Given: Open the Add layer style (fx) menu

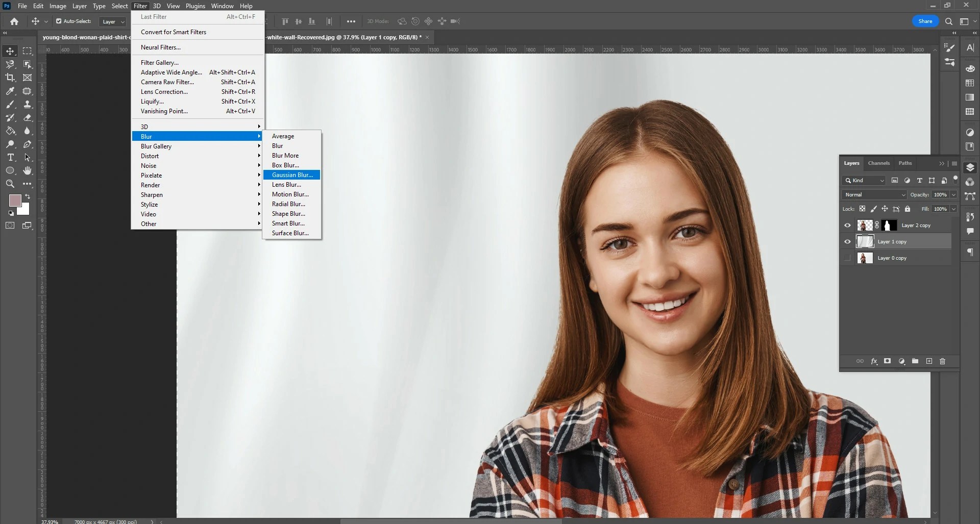Looking at the screenshot, I should pyautogui.click(x=874, y=361).
